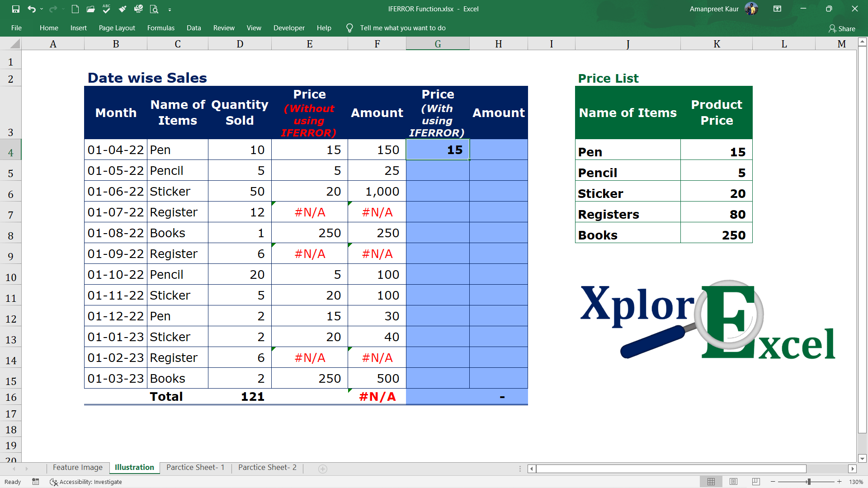
Task: Create a new blank workbook icon
Action: tap(75, 9)
